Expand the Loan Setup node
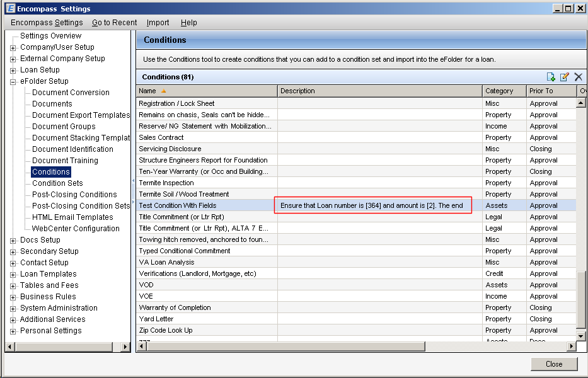588x378 pixels. (x=13, y=71)
